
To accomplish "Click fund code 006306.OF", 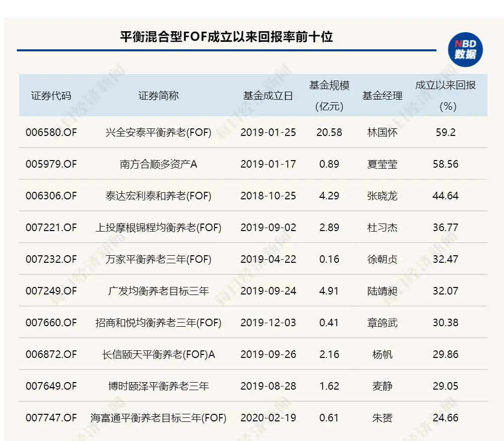I will pyautogui.click(x=51, y=196).
